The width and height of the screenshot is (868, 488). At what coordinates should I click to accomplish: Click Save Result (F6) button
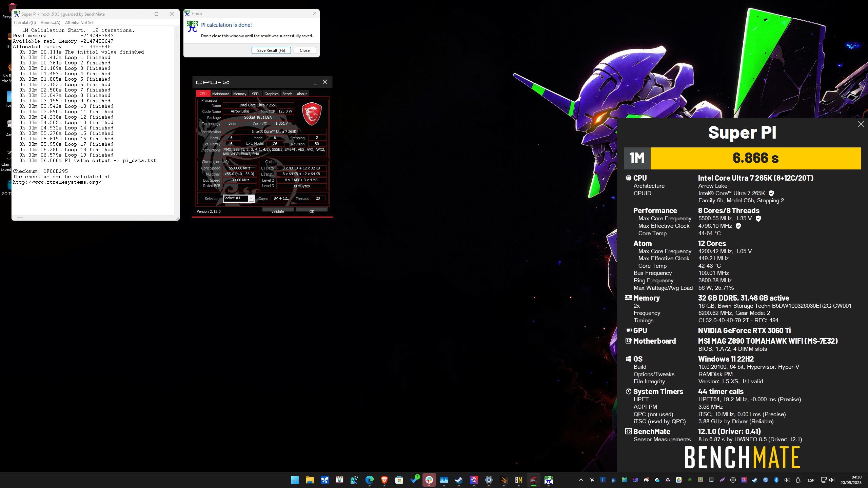click(x=271, y=50)
